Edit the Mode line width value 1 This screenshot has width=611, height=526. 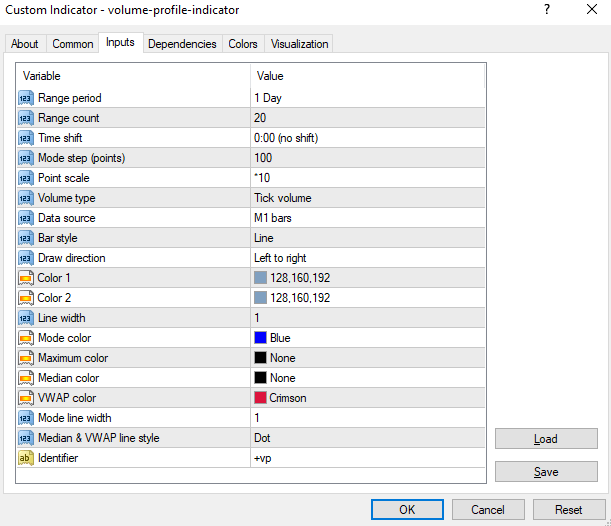368,418
